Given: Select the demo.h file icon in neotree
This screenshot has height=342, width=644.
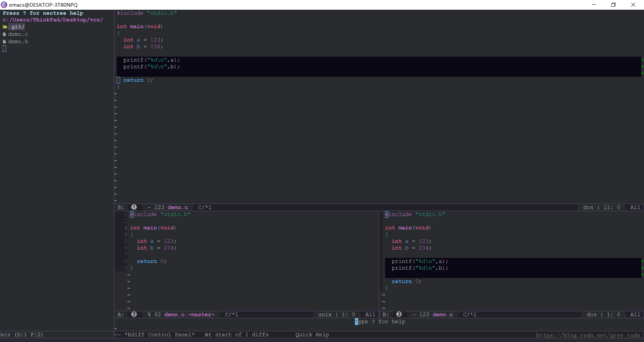Looking at the screenshot, I should [x=4, y=41].
